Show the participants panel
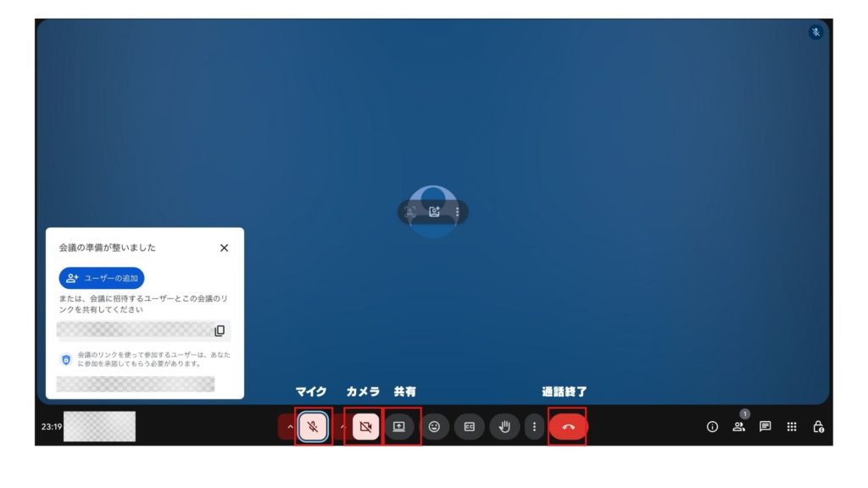868x488 pixels. pyautogui.click(x=738, y=427)
